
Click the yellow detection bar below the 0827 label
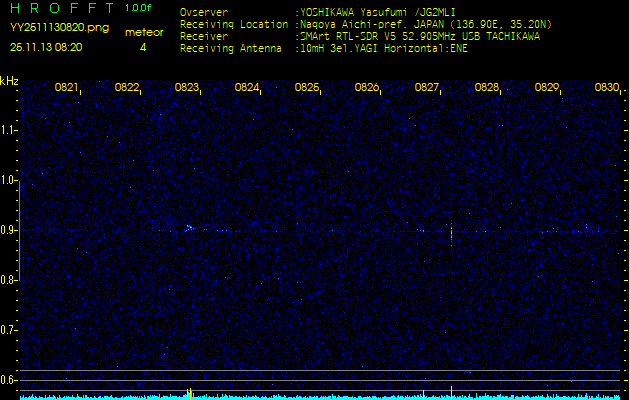coord(423,395)
